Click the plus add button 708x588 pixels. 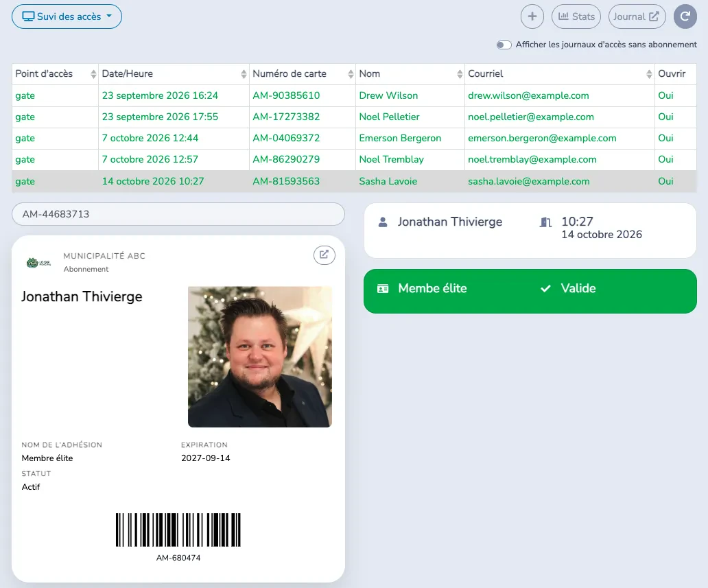pos(532,16)
